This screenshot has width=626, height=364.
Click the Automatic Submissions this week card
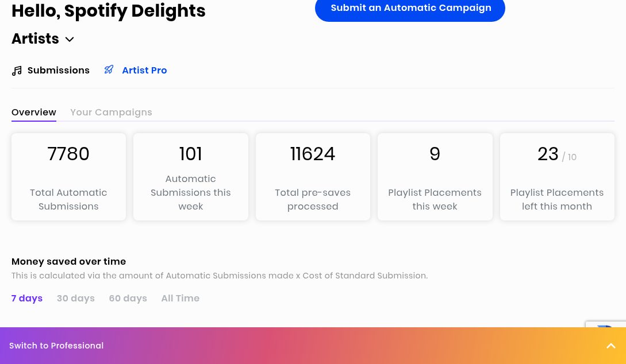click(191, 177)
